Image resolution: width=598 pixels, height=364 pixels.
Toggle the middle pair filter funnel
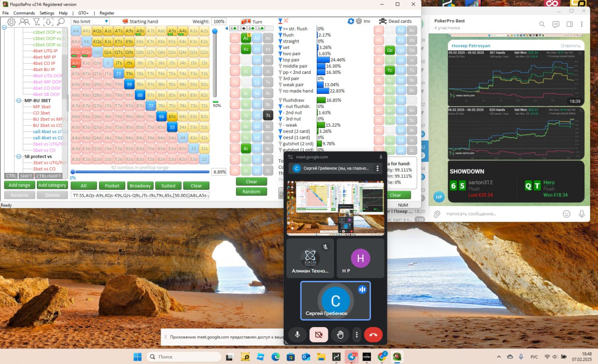click(x=280, y=66)
